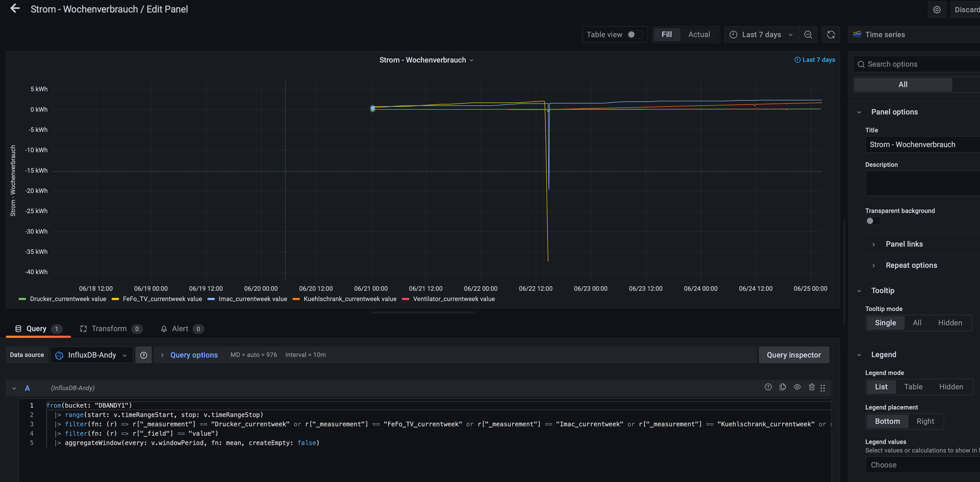Image resolution: width=980 pixels, height=482 pixels.
Task: Click the back arrow icon
Action: [15, 8]
